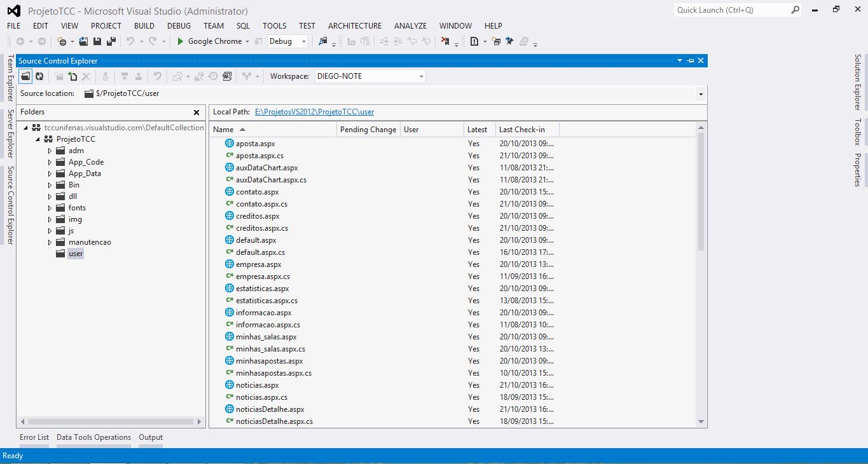Click the Visual Studio logo icon
This screenshot has height=464, width=868.
coord(13,11)
